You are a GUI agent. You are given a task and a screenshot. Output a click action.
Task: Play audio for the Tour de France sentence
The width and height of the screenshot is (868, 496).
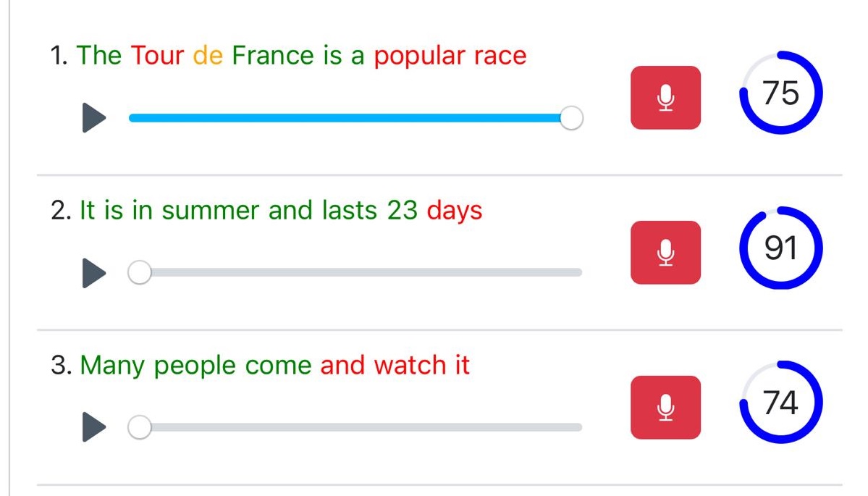(94, 118)
